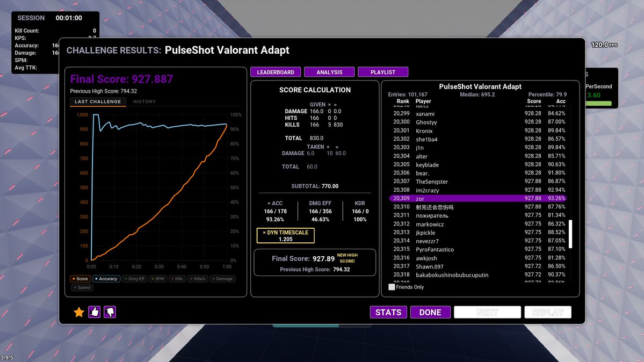Select player bear. in the leaderboard
The width and height of the screenshot is (644, 362).
pos(477,173)
